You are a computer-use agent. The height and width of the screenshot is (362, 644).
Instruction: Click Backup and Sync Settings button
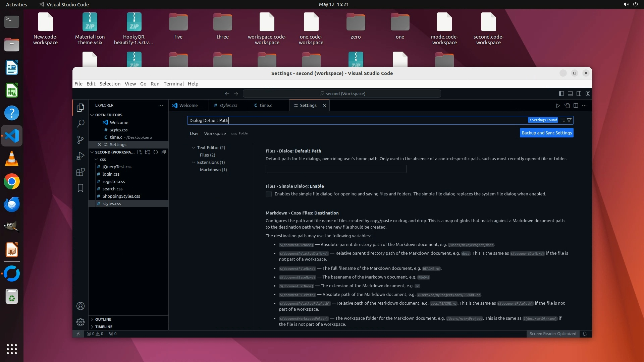tap(546, 133)
